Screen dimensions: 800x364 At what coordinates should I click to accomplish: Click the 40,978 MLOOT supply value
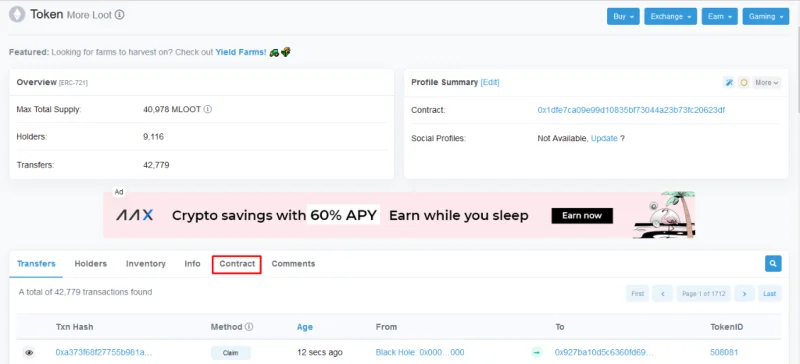point(172,109)
